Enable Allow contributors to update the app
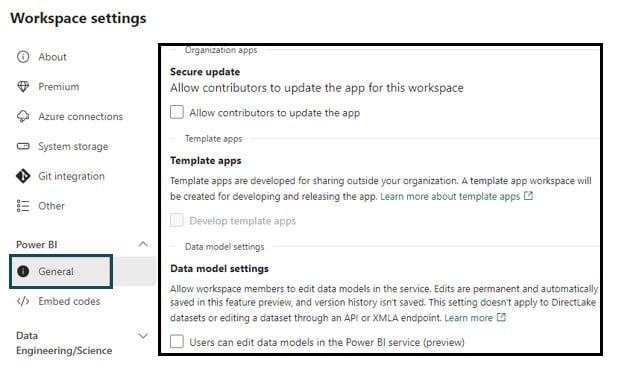 tap(177, 112)
